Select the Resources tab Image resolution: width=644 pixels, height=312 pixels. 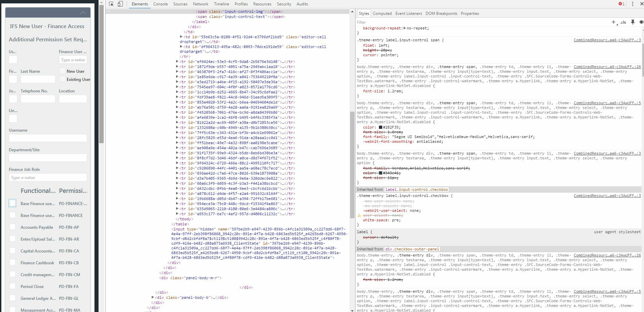coord(262,4)
